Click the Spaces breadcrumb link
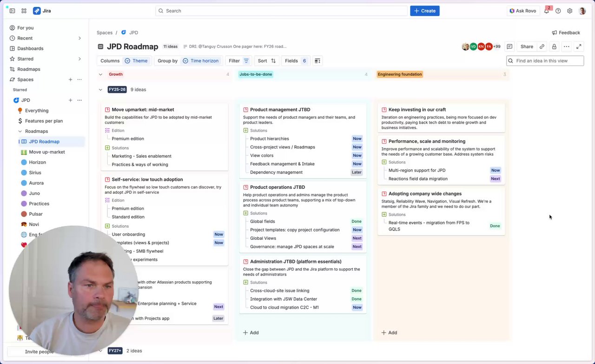This screenshot has width=595, height=364. click(x=105, y=33)
